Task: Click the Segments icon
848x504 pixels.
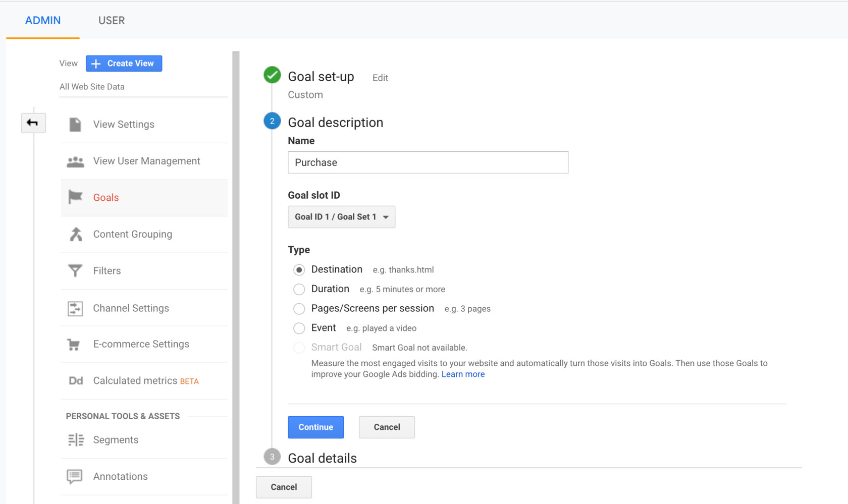Action: (x=76, y=440)
